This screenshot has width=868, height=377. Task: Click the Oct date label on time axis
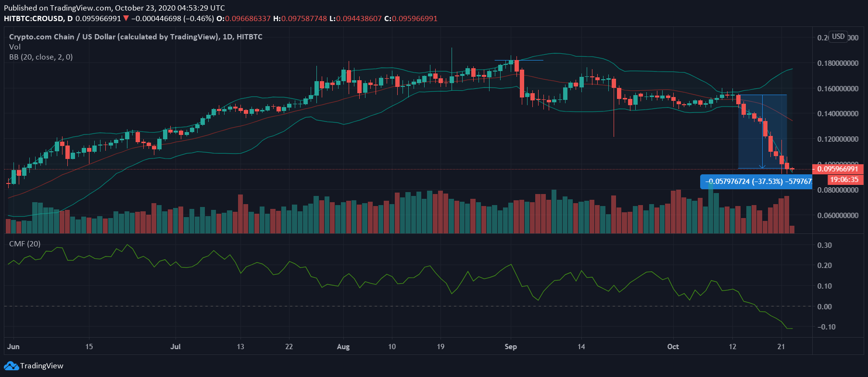click(673, 347)
